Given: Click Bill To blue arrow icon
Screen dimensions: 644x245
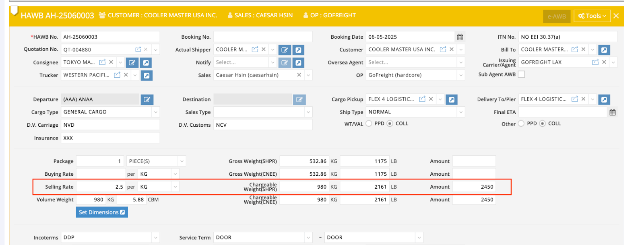Looking at the screenshot, I should tap(604, 50).
